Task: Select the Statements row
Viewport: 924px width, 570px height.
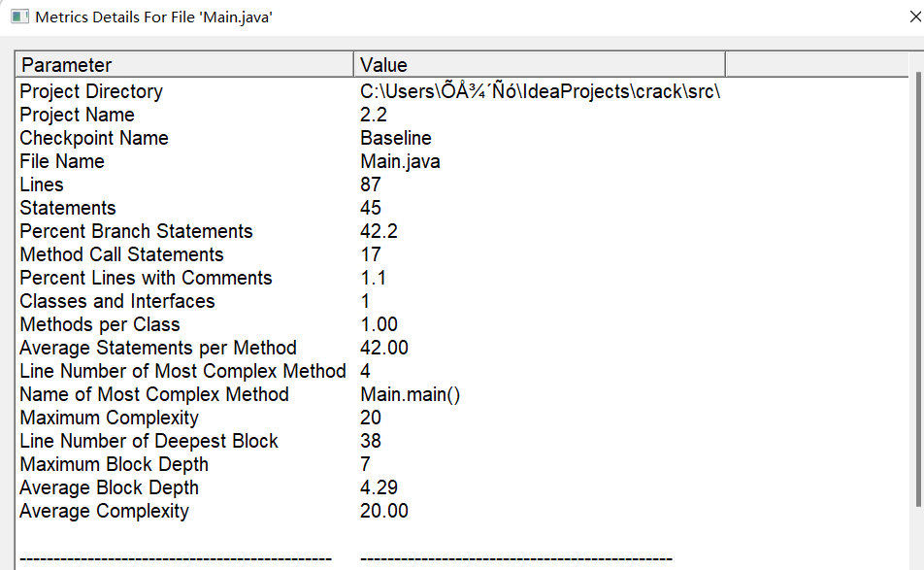Action: point(68,208)
